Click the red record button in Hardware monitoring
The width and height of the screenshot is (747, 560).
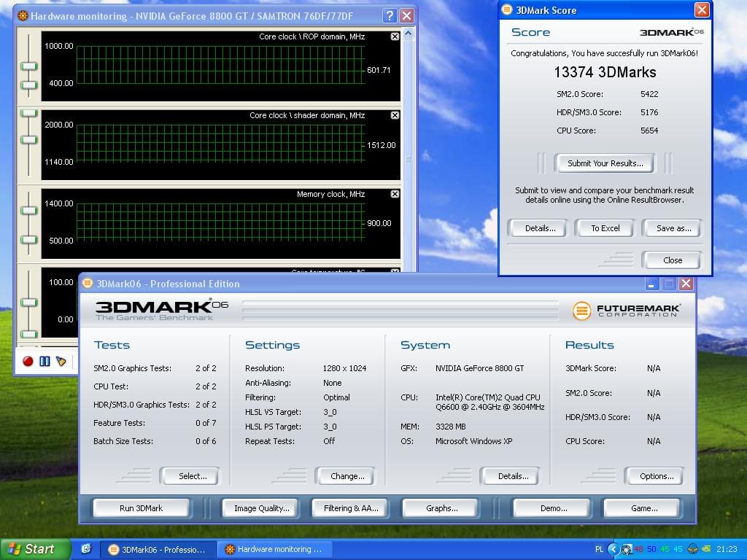(x=28, y=361)
